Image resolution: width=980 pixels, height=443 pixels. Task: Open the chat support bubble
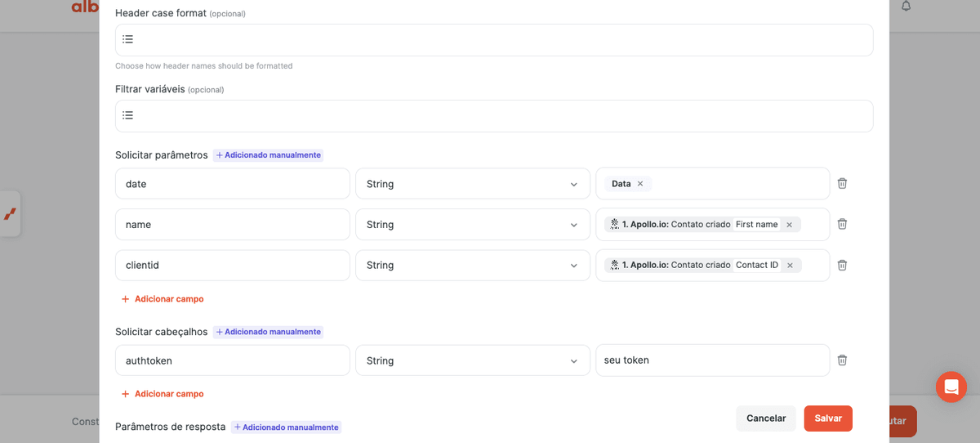951,387
